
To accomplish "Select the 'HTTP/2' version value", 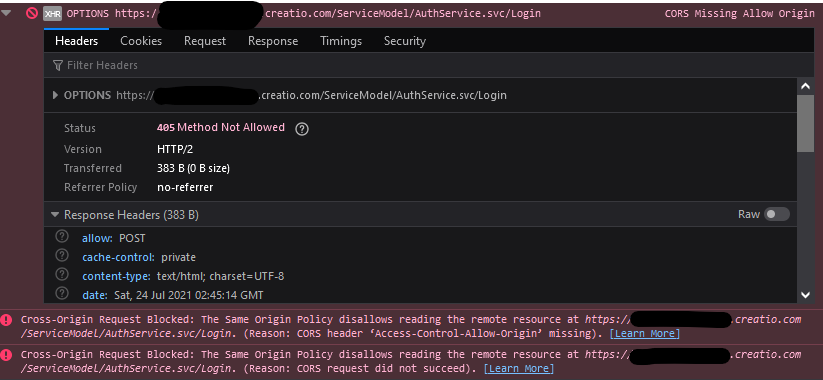I will tap(175, 149).
